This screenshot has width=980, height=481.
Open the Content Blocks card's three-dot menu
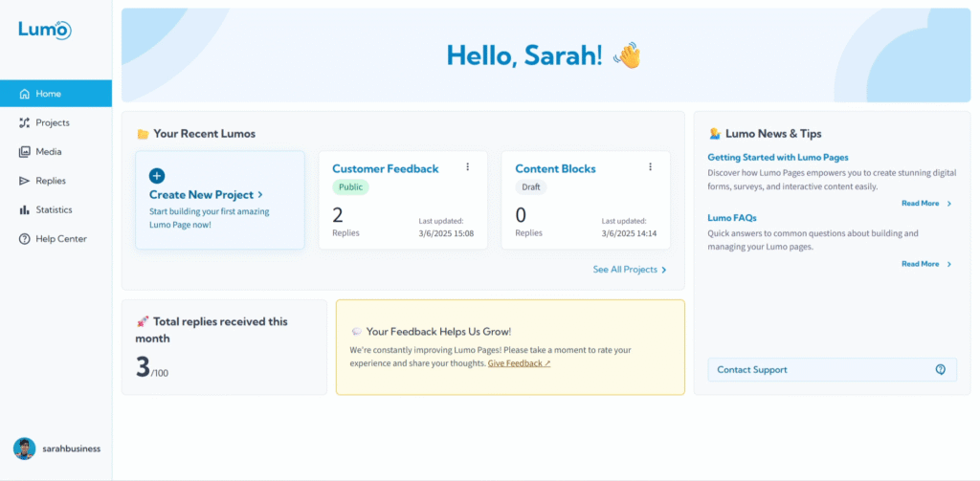pos(650,166)
